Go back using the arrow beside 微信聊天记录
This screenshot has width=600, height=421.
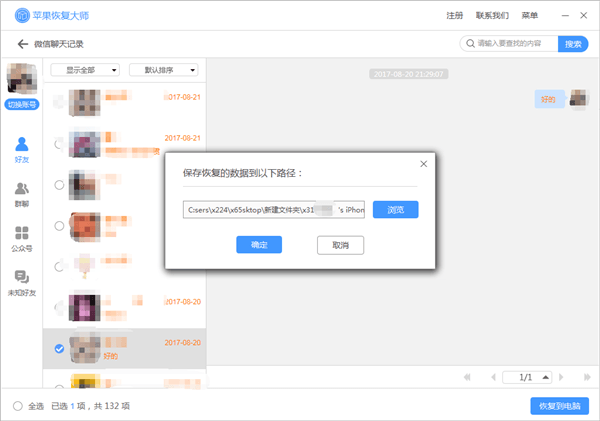tap(23, 44)
